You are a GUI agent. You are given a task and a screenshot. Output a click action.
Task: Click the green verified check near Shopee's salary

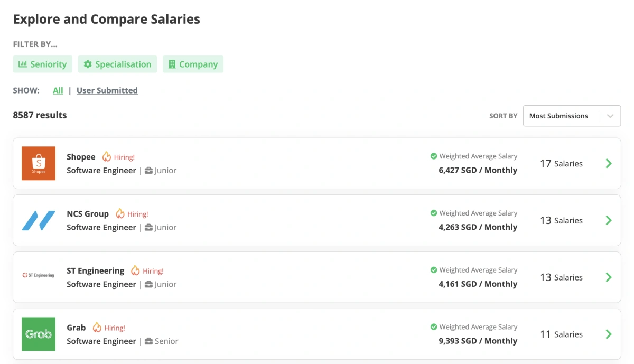(434, 156)
